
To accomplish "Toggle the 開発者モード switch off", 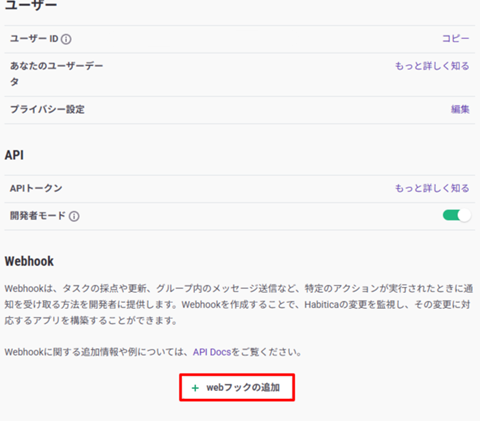I will click(x=456, y=215).
